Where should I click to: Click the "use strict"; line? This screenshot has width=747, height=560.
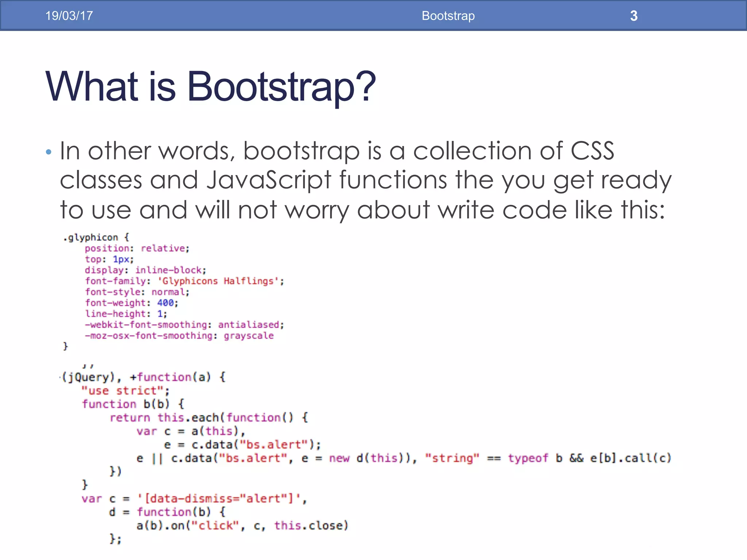point(125,391)
